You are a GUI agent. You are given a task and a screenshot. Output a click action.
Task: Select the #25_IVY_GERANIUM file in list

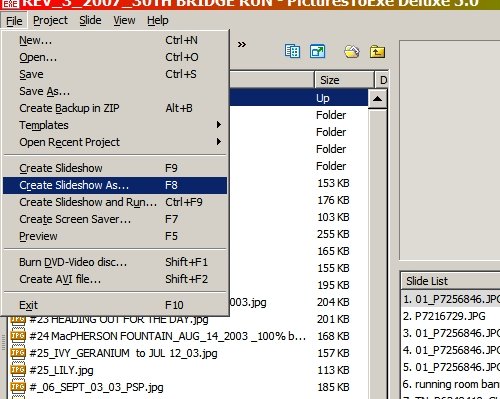pos(123,353)
